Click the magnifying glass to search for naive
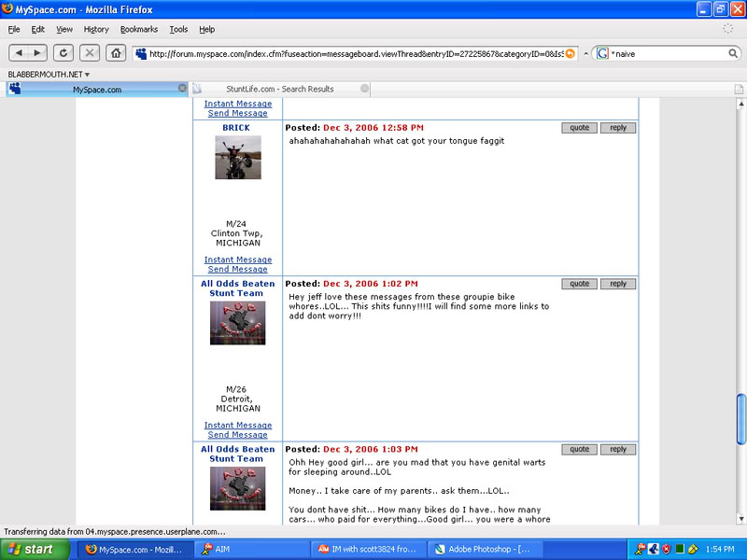 click(x=735, y=53)
